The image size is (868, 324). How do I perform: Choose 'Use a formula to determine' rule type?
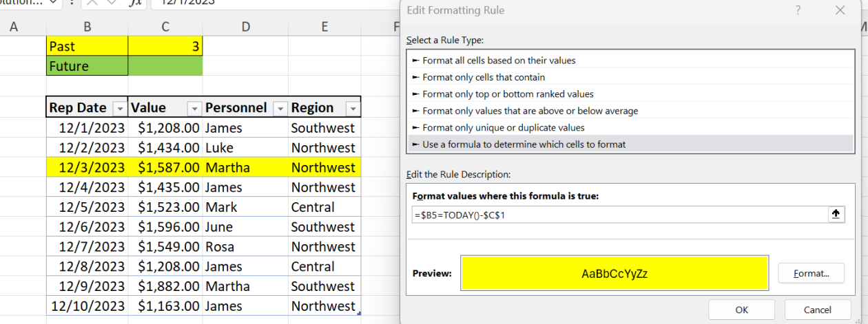tap(524, 144)
